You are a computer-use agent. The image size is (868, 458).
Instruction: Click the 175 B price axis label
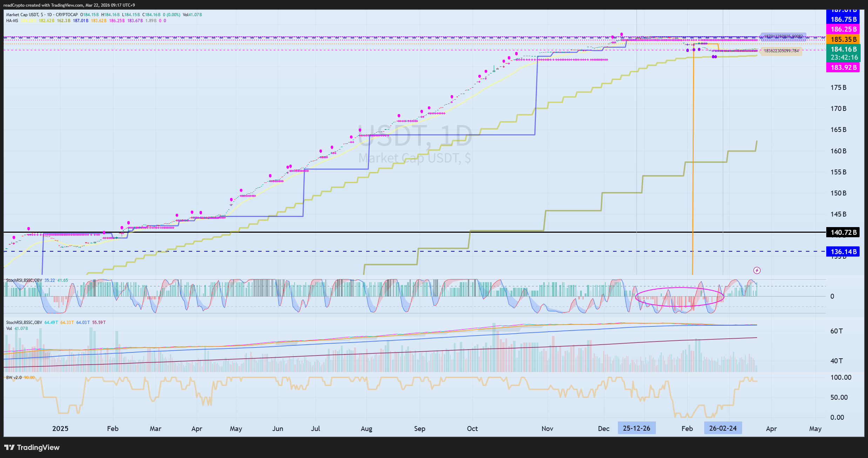pos(838,87)
